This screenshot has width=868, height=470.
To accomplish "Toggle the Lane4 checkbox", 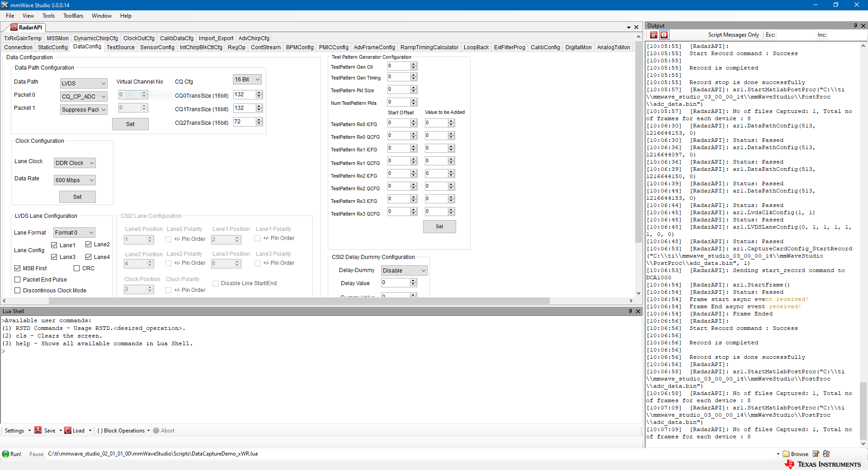I will (x=89, y=257).
